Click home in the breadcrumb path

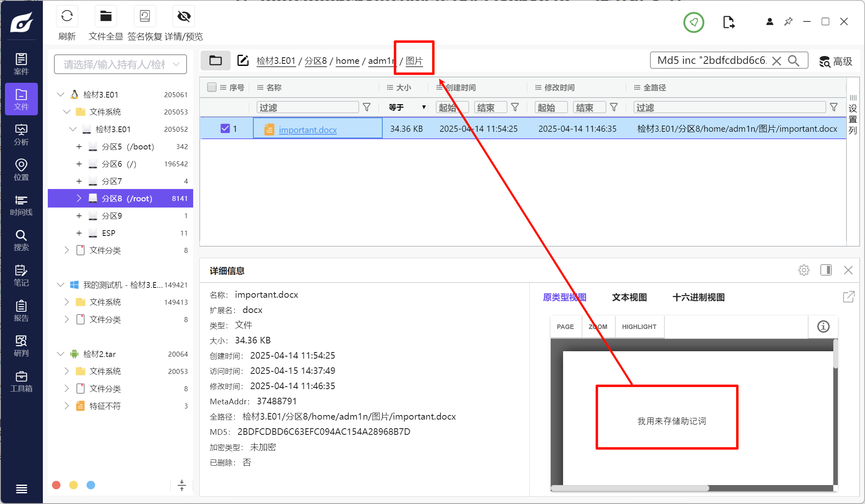pos(348,61)
